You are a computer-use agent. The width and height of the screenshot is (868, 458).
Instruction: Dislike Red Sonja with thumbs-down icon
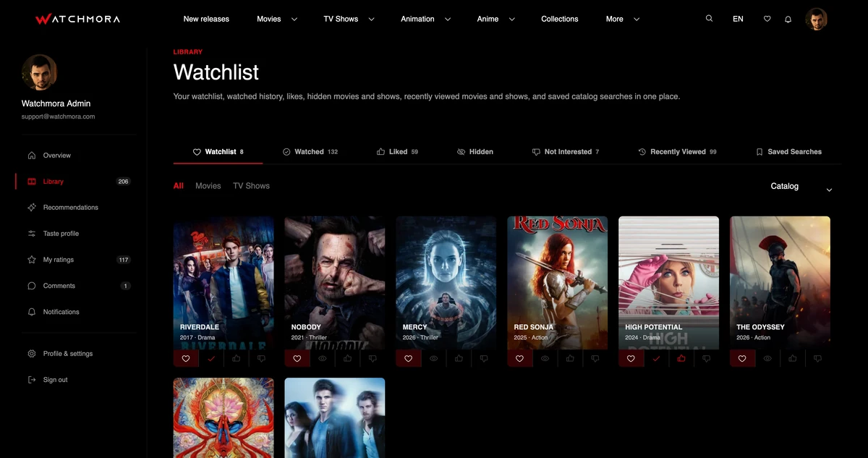595,358
